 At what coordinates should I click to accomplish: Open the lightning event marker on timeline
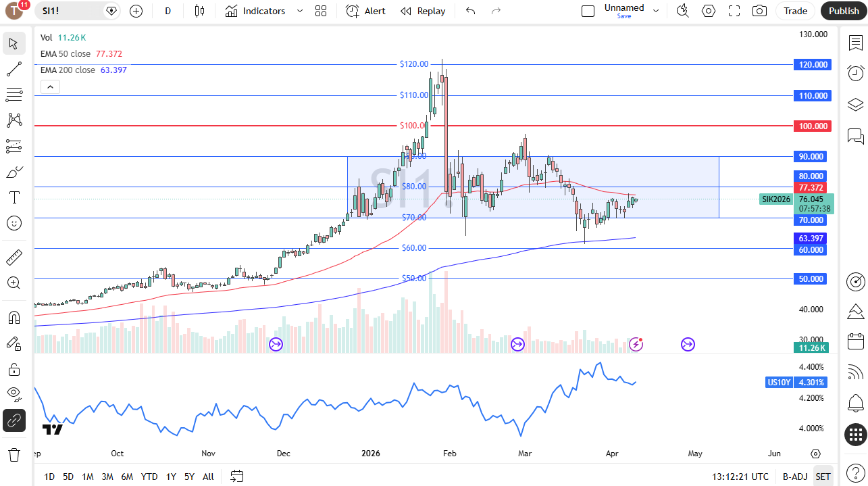636,345
